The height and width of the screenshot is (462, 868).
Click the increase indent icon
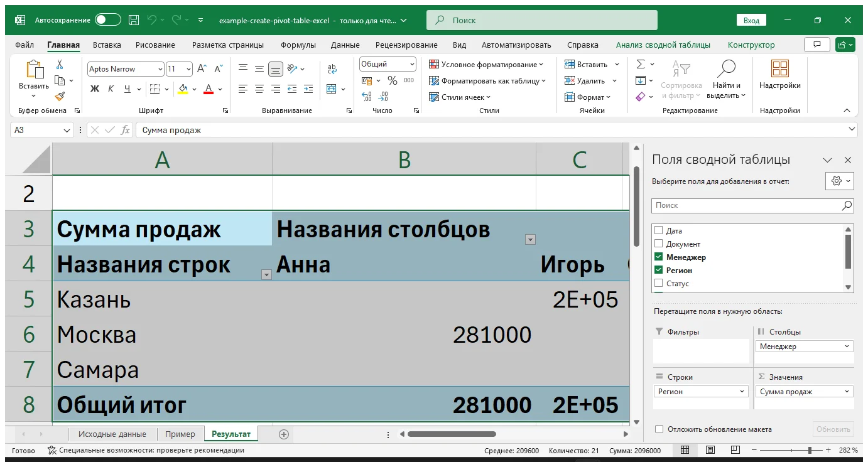[308, 89]
